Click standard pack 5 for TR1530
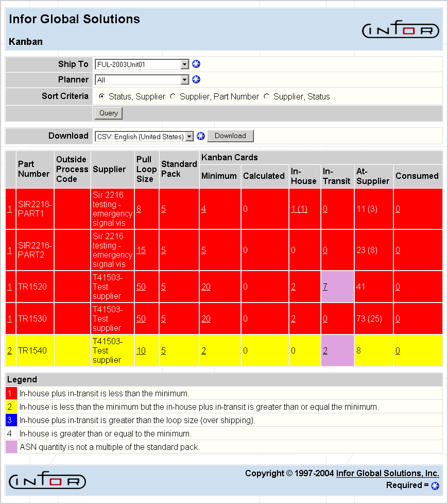The height and width of the screenshot is (504, 448). click(x=163, y=318)
